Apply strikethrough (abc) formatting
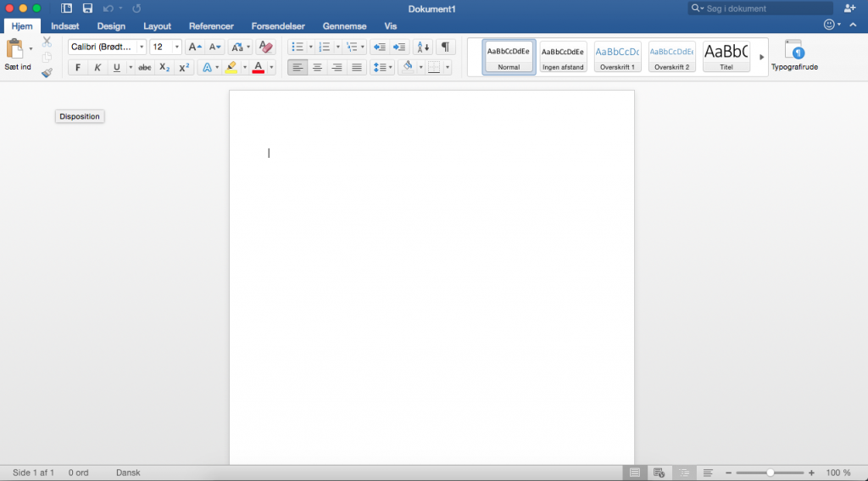The height and width of the screenshot is (481, 868). point(144,68)
